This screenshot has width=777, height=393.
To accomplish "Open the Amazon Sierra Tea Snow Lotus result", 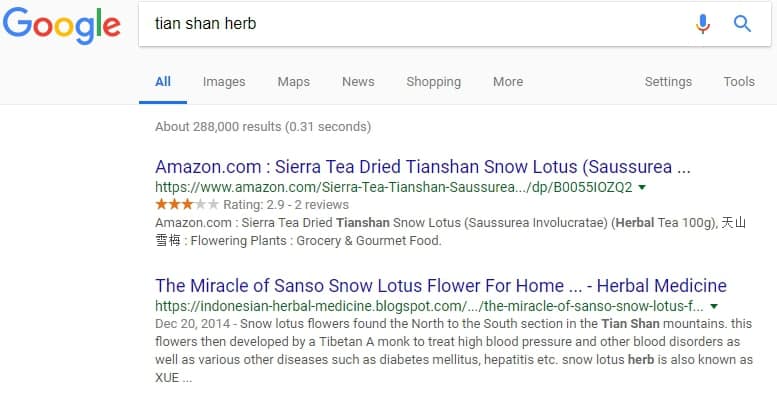I will [423, 167].
